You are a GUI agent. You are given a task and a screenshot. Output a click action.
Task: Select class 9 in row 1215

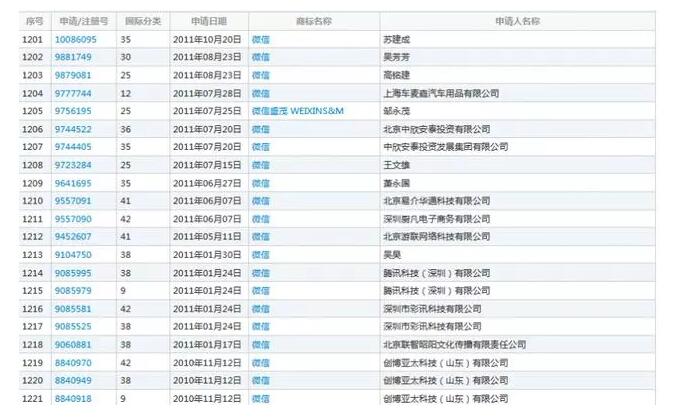pyautogui.click(x=123, y=291)
